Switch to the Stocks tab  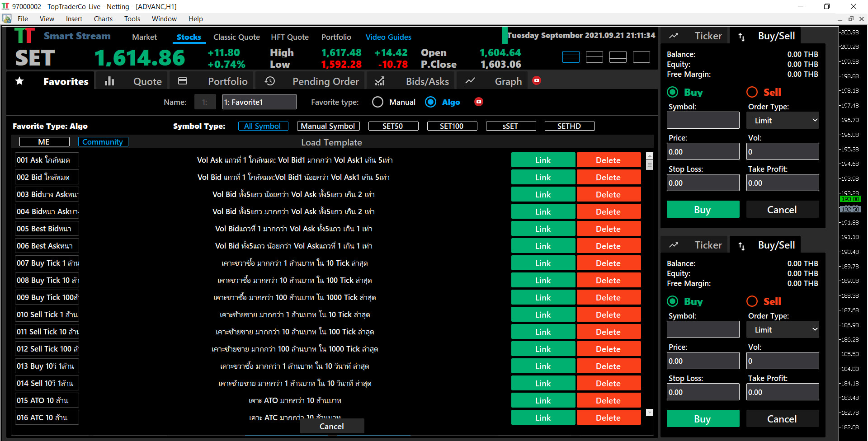189,37
